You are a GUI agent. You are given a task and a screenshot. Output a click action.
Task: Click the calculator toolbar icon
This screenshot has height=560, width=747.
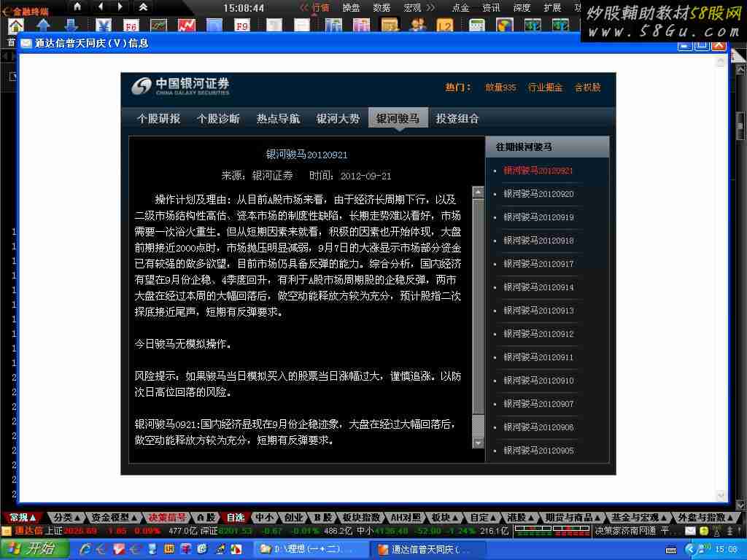tap(477, 25)
